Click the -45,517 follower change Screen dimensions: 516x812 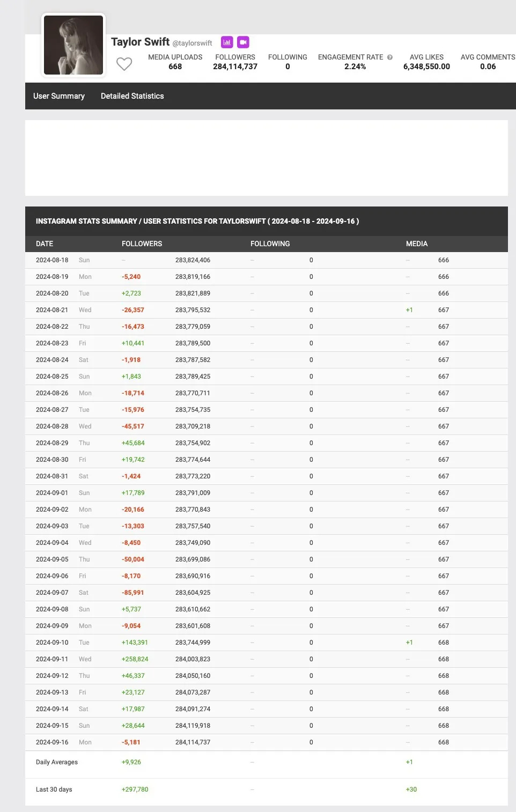(133, 426)
